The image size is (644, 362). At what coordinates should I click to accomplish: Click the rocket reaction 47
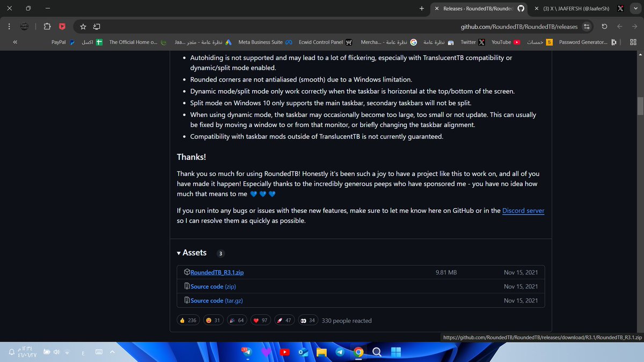[x=284, y=320]
